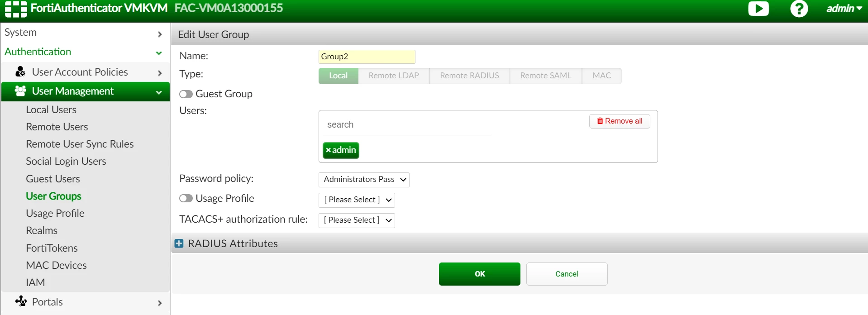The height and width of the screenshot is (315, 868).
Task: Click the Name field containing Group2
Action: (x=367, y=57)
